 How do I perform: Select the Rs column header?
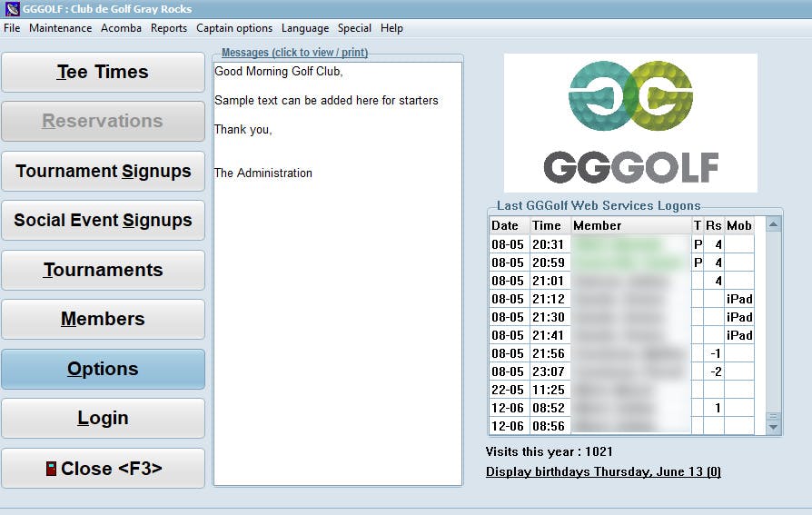pos(713,225)
